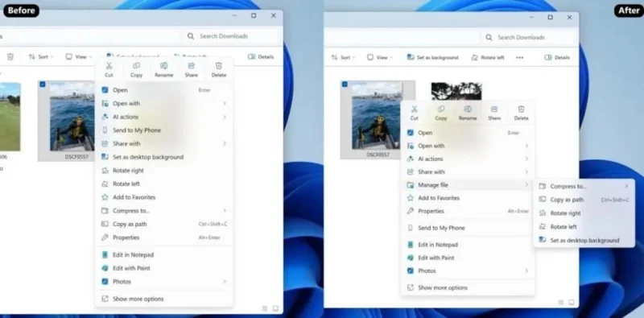The image size is (644, 318).
Task: Expand Manage file submenu in After menu
Action: pos(468,185)
